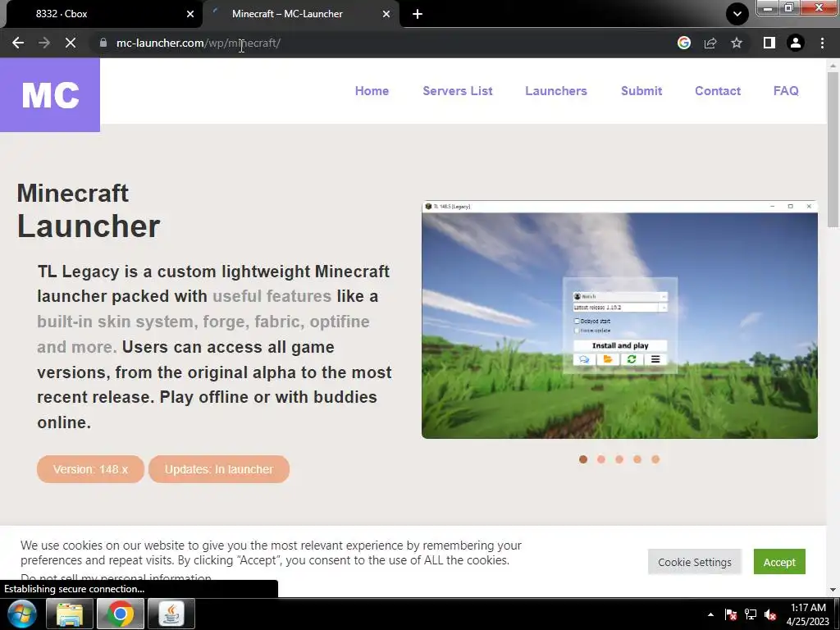Open Chrome's three-dot menu

(x=822, y=43)
